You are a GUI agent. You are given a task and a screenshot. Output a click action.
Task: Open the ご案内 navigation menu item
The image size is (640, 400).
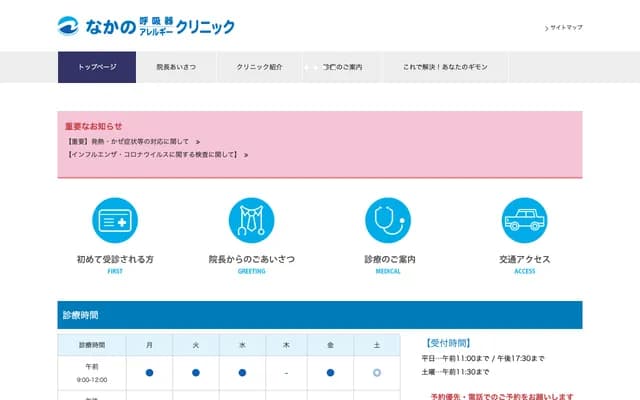pyautogui.click(x=342, y=67)
